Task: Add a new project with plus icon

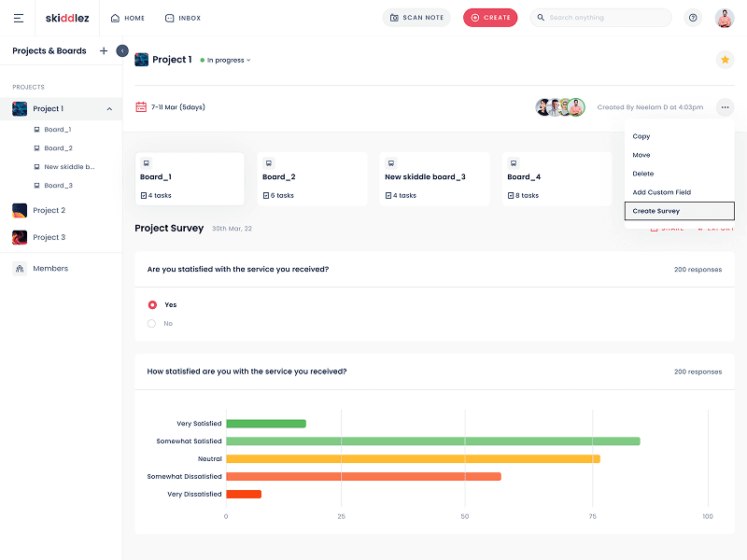Action: click(104, 50)
